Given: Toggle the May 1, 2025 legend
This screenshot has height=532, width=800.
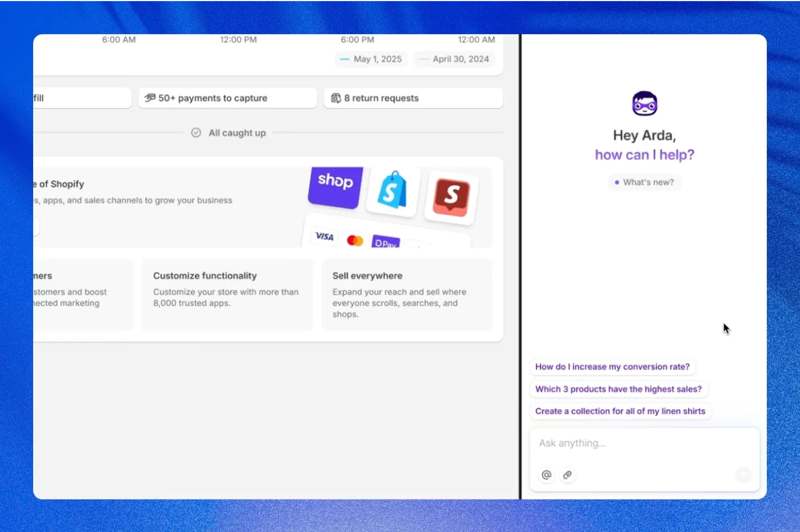Looking at the screenshot, I should tap(371, 59).
